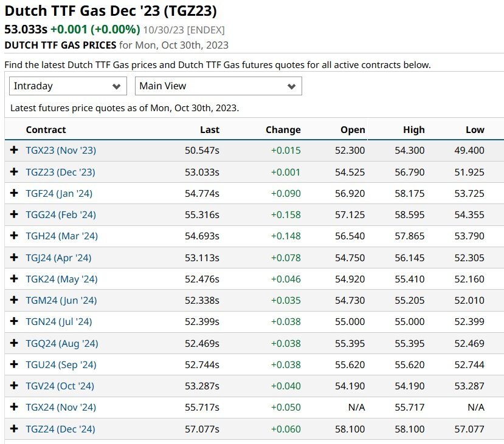Click change +0.035 in Jun '24 row
The image size is (504, 444).
click(286, 301)
